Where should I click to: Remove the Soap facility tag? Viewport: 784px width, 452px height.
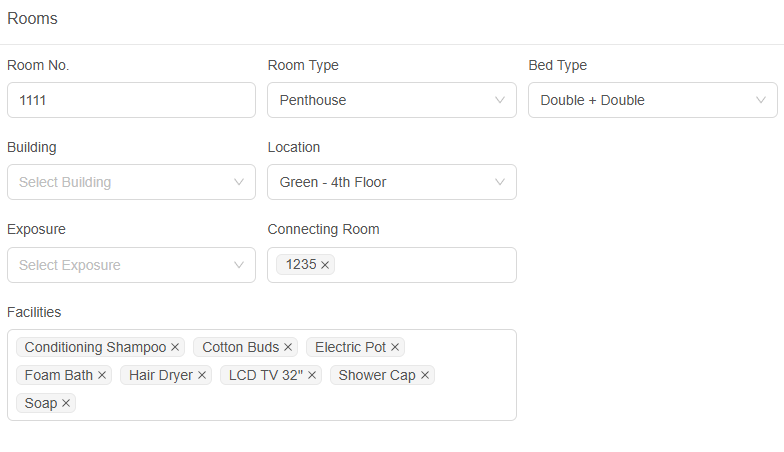click(66, 404)
